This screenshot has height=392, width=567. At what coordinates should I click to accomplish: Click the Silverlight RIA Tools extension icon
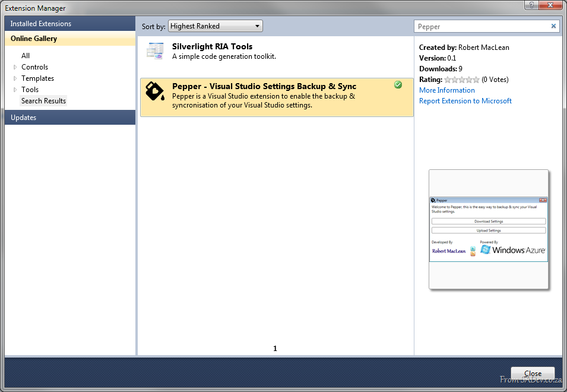click(x=155, y=51)
